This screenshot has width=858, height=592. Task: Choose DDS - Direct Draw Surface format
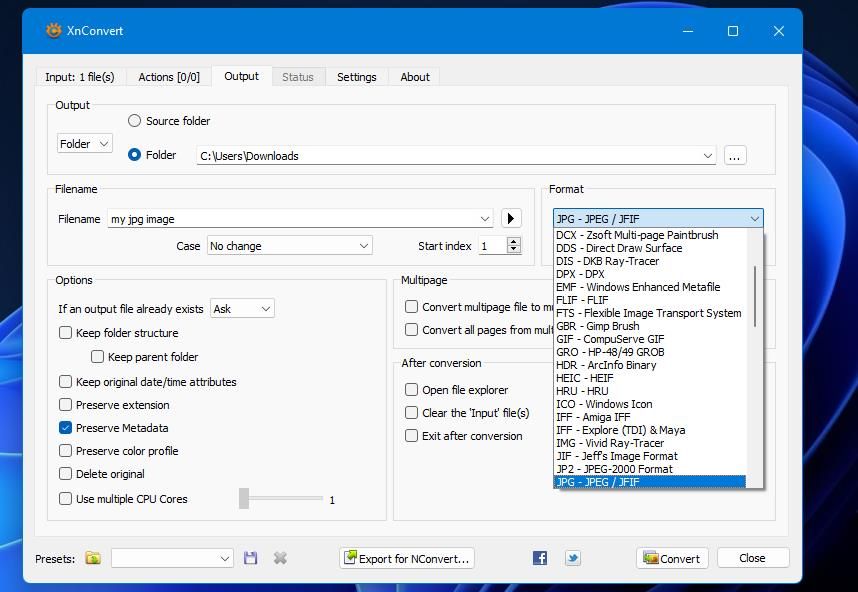[651, 248]
